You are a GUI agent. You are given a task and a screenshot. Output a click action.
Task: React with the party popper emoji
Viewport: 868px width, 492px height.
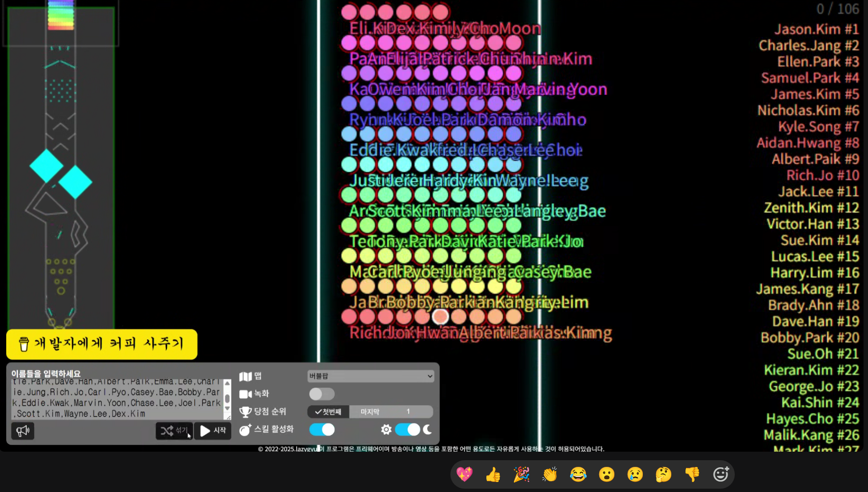(x=521, y=474)
